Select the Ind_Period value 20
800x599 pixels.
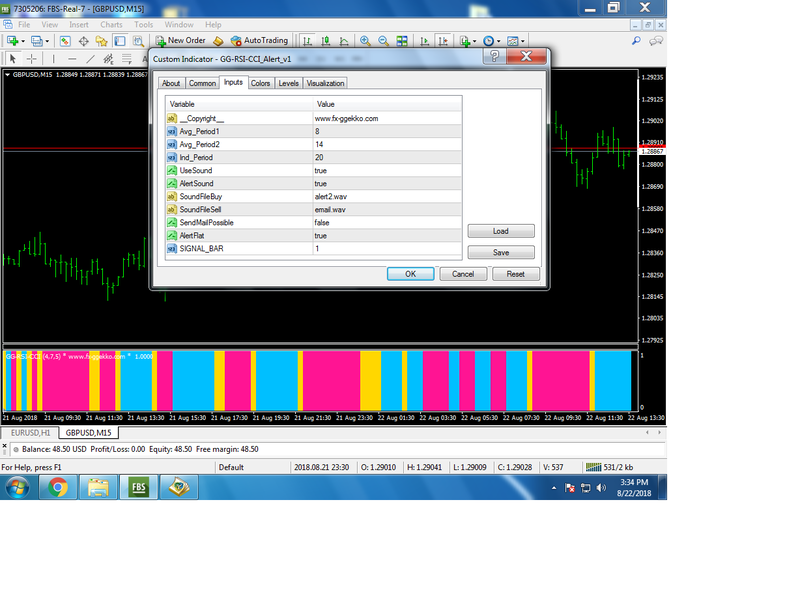pos(387,157)
